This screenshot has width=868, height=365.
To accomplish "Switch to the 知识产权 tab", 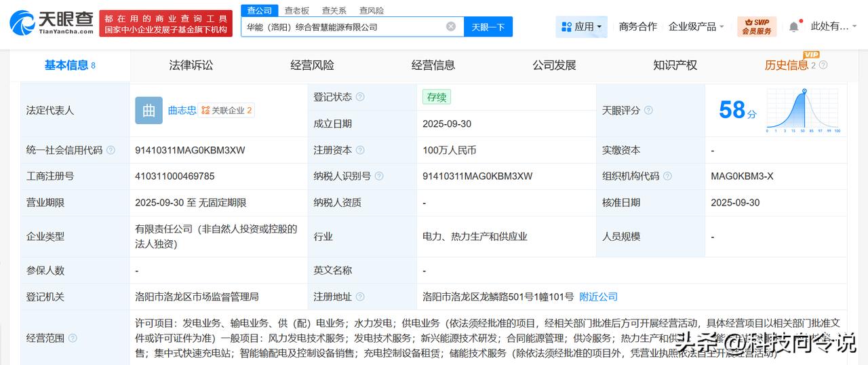I will point(675,65).
